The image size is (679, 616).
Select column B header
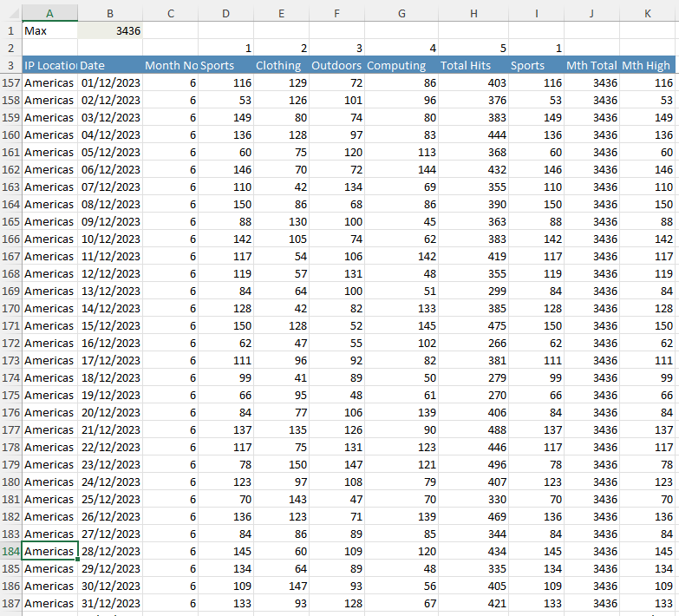click(110, 13)
